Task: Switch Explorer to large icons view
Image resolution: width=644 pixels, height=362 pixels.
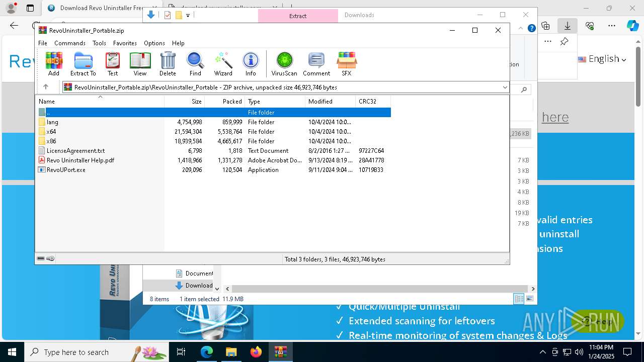Action: pyautogui.click(x=529, y=299)
